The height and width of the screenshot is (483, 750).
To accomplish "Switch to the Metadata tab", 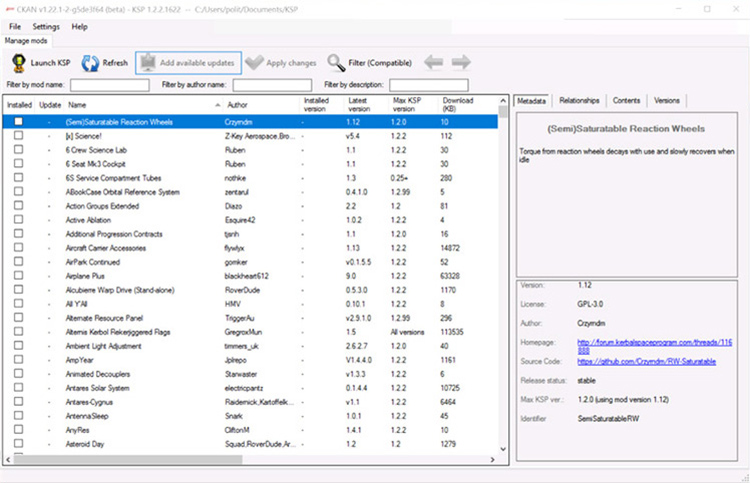I will point(531,101).
